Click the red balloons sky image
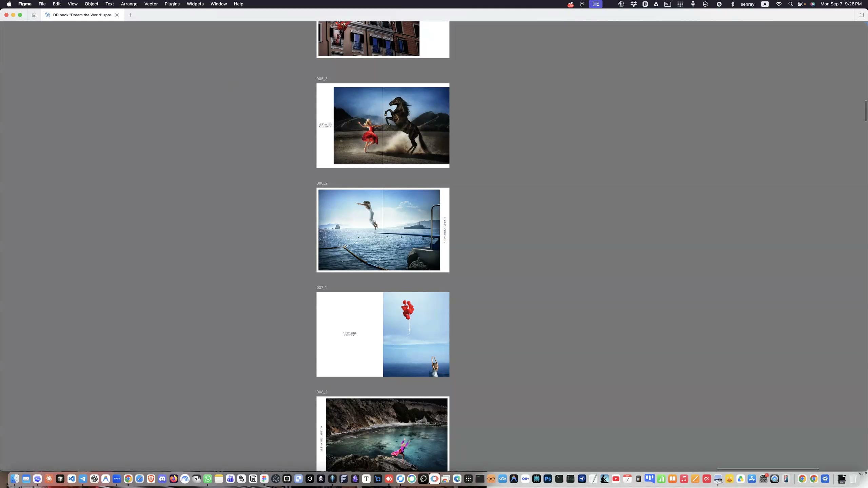Viewport: 868px width, 488px height. 416,334
